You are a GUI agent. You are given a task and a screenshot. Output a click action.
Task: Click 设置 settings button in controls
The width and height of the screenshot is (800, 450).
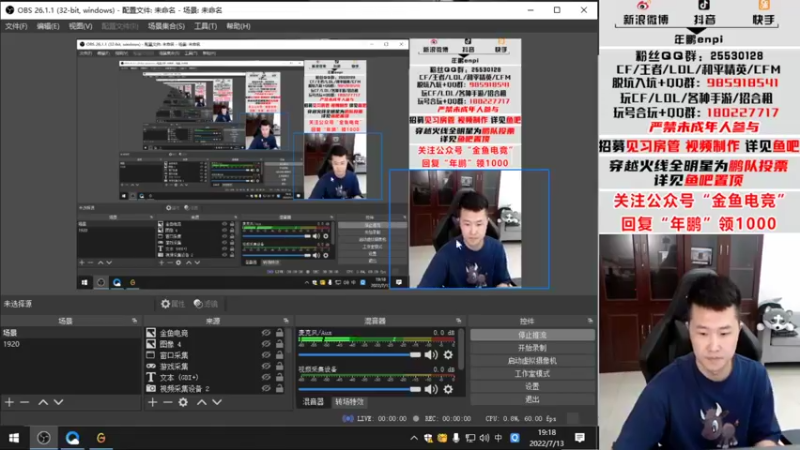[532, 386]
